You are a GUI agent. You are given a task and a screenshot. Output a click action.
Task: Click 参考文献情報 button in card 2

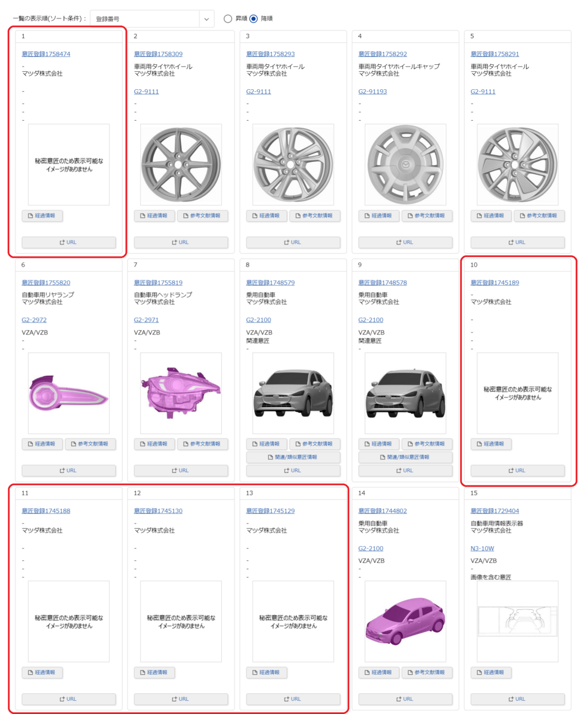[203, 215]
